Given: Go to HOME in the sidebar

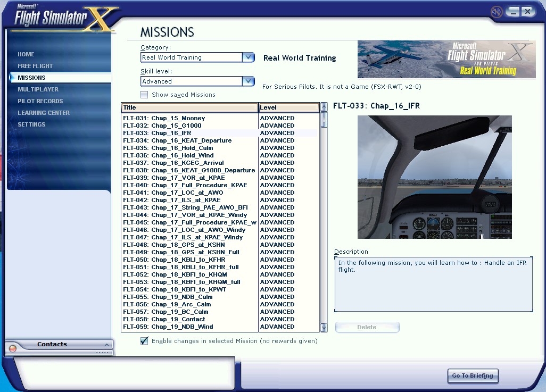Looking at the screenshot, I should tap(26, 54).
